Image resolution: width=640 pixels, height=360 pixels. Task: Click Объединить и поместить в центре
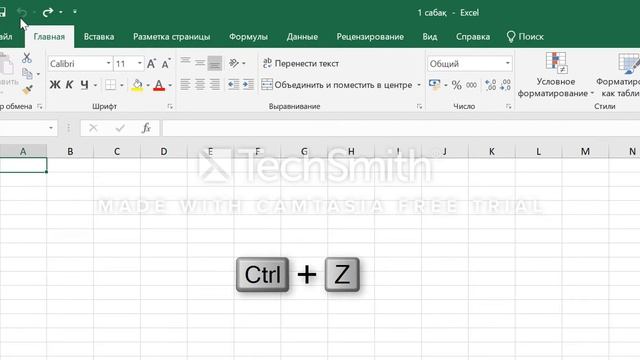(x=337, y=85)
